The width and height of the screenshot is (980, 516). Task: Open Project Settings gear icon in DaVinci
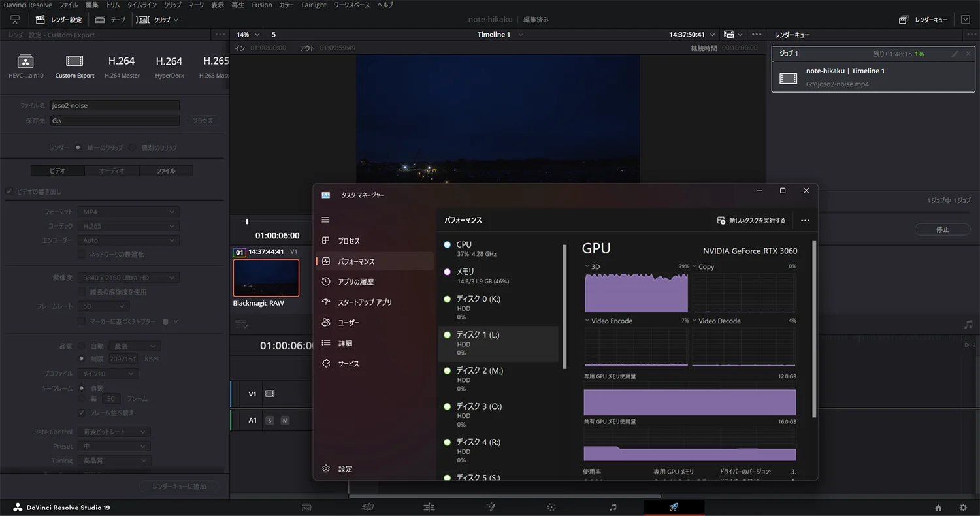point(963,508)
